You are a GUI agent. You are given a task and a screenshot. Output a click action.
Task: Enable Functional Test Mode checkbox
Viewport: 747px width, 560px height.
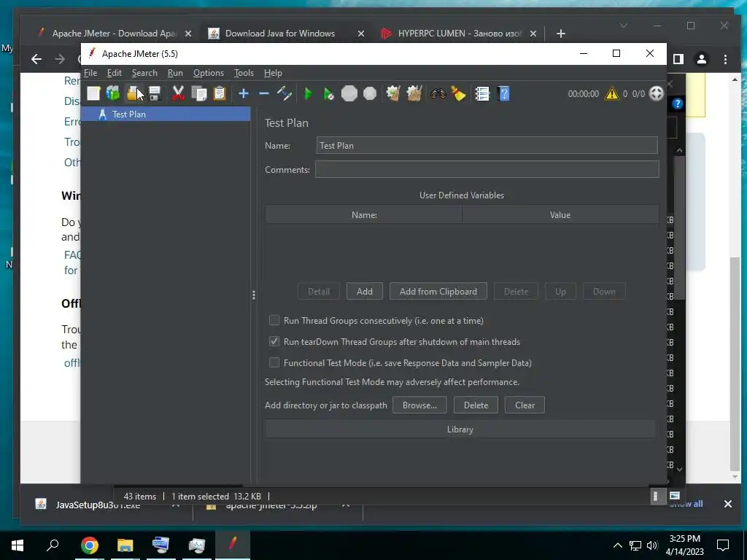pyautogui.click(x=274, y=362)
